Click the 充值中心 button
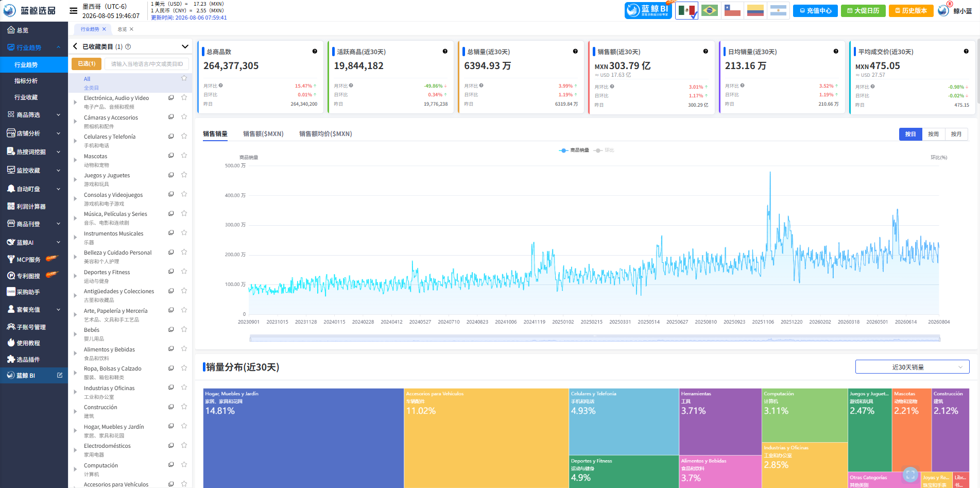Screen dimensions: 980x488 point(815,10)
